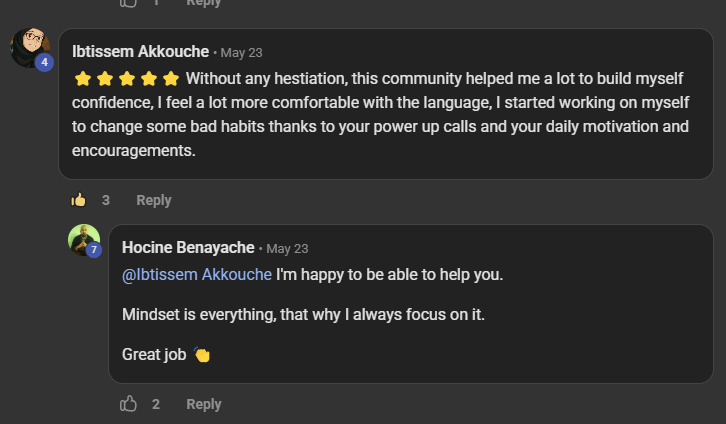Click the like count 1 at top
Image resolution: width=726 pixels, height=424 pixels.
pyautogui.click(x=156, y=3)
